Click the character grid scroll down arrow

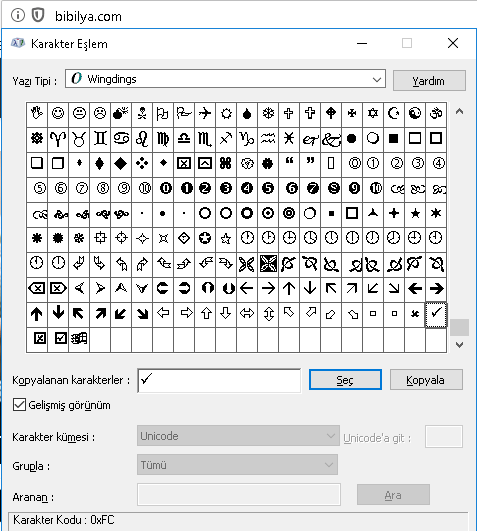(459, 345)
